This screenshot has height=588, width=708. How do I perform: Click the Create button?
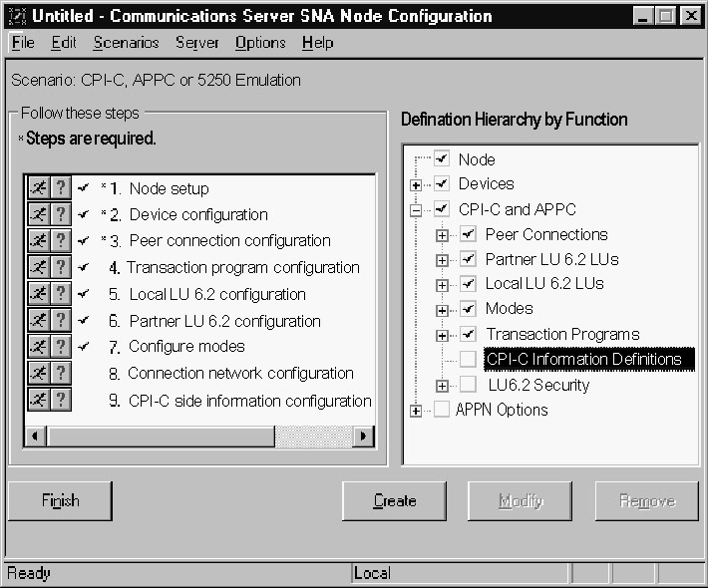point(394,500)
